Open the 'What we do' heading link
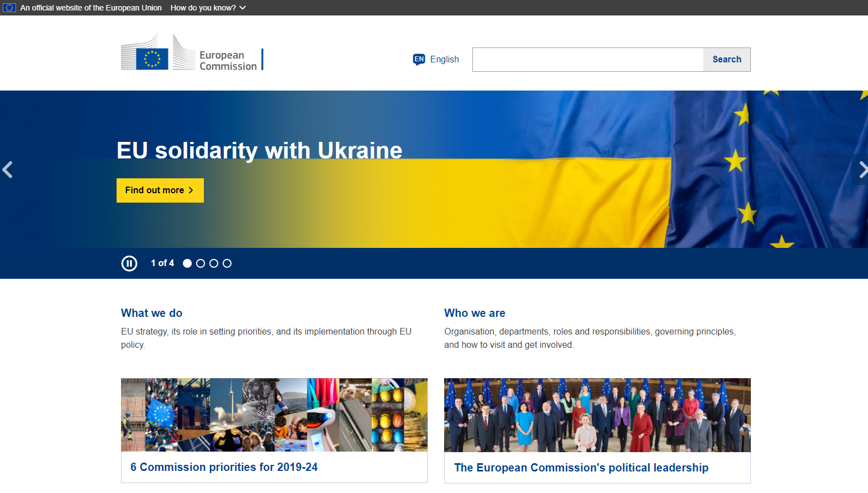 point(152,313)
